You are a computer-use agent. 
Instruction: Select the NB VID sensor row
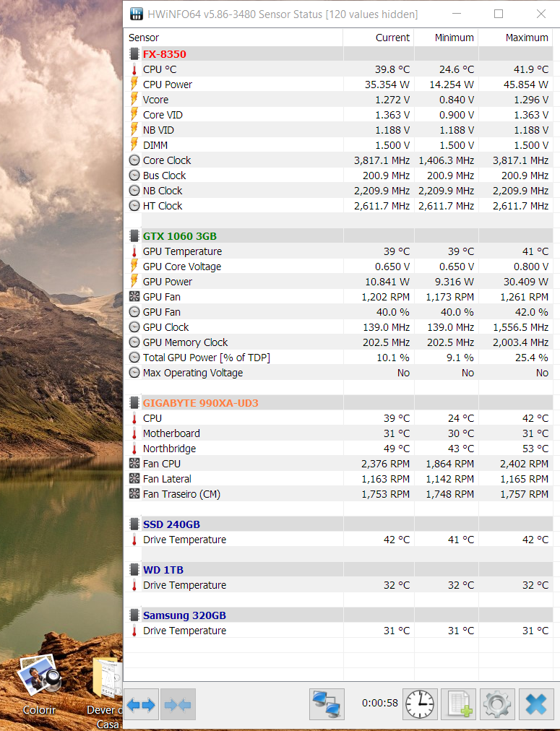[338, 130]
